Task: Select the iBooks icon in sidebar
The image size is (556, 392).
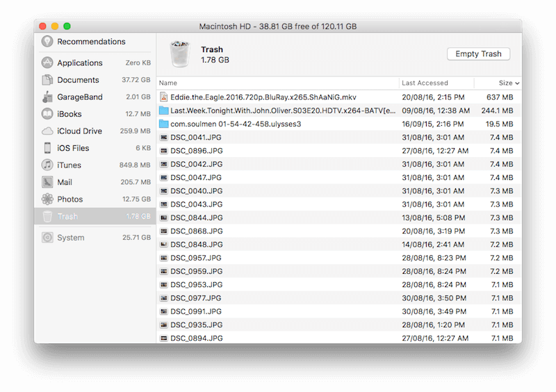Action: [x=47, y=114]
